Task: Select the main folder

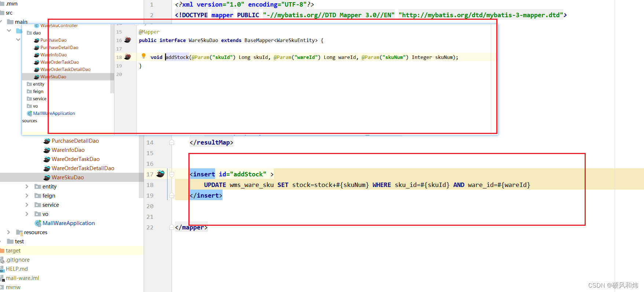Action: 21,22
